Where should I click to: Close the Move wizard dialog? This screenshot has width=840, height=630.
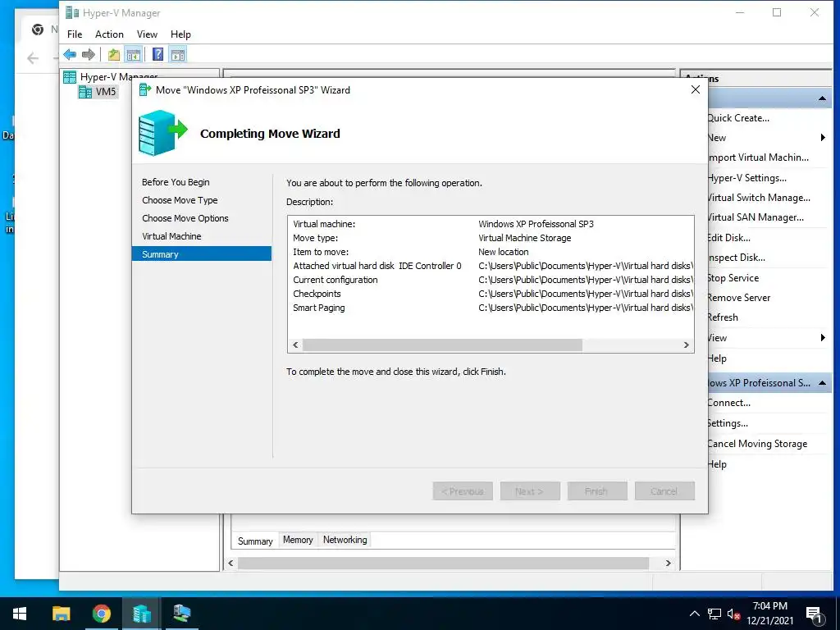[x=696, y=90]
